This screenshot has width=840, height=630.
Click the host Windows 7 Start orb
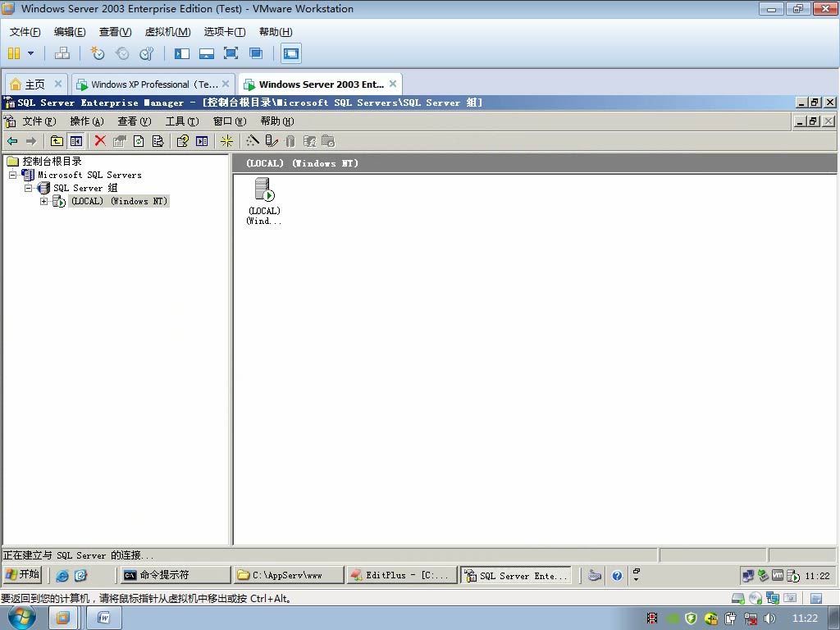click(x=21, y=618)
